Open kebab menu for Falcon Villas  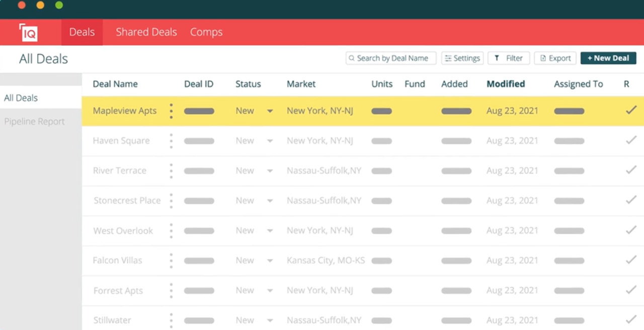point(171,261)
